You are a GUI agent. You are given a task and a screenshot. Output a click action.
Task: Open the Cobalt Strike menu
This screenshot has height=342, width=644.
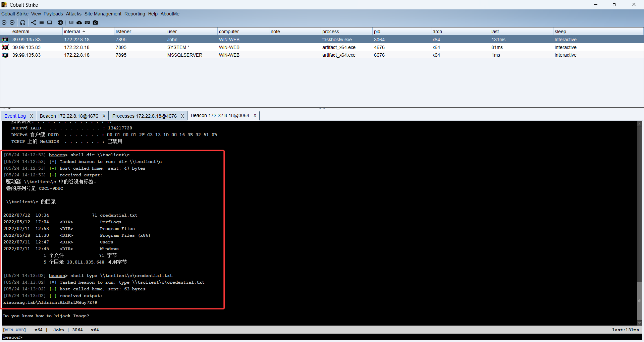pos(15,14)
